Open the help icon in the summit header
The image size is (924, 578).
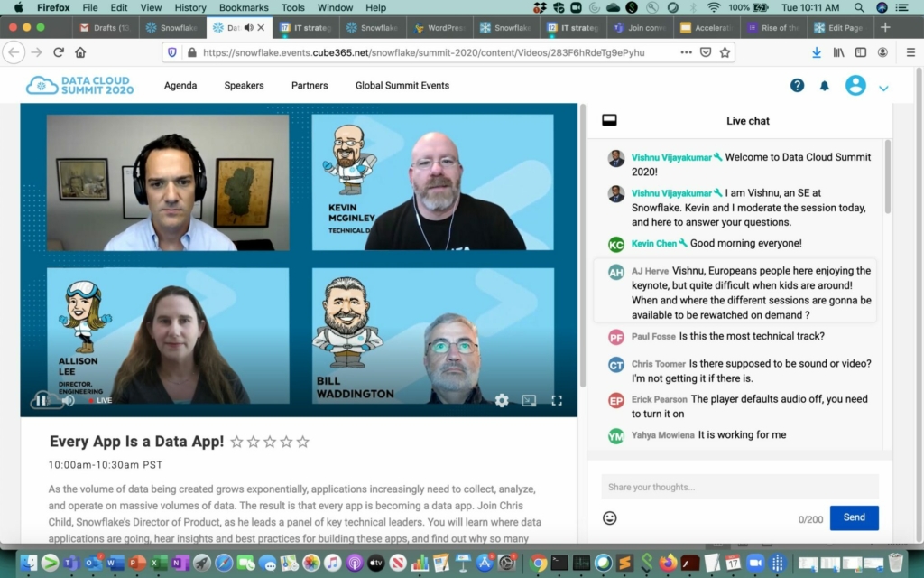click(798, 85)
